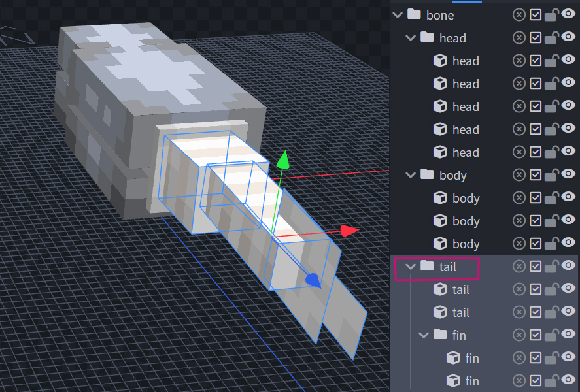The image size is (580, 392).
Task: Select the 'head' folder label
Action: click(x=452, y=39)
